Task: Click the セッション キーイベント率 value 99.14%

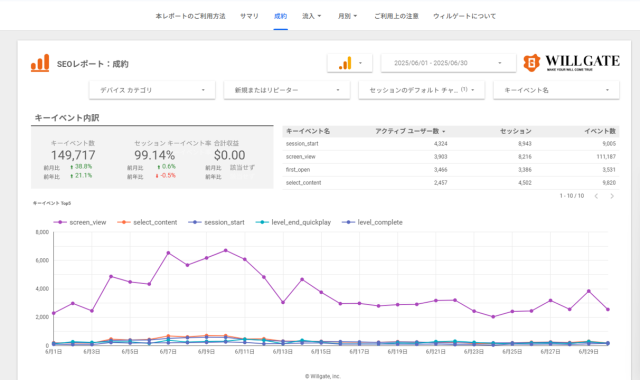Action: [x=155, y=155]
